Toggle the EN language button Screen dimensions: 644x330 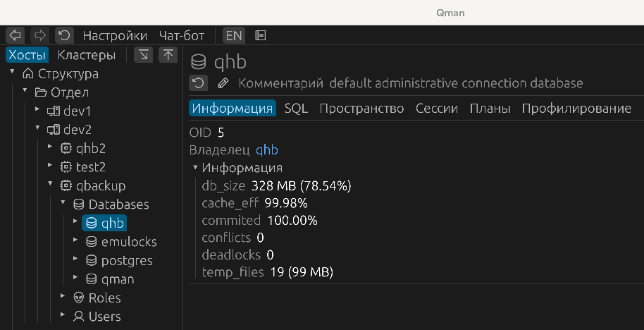pyautogui.click(x=233, y=35)
